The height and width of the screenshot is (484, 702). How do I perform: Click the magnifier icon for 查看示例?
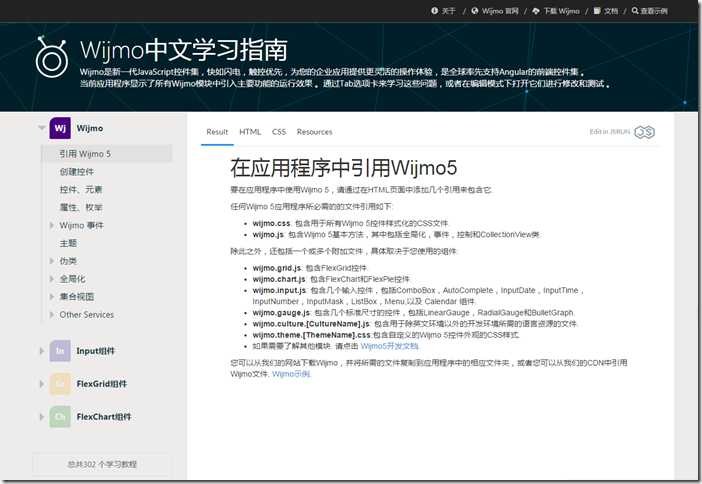coord(635,11)
